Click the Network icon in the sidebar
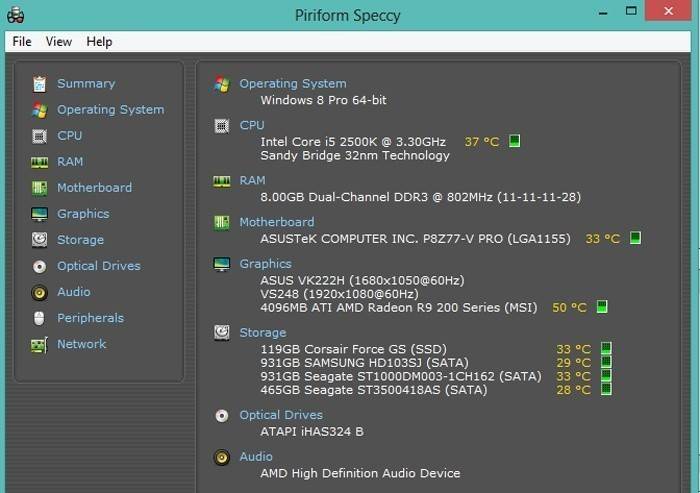 click(x=39, y=344)
